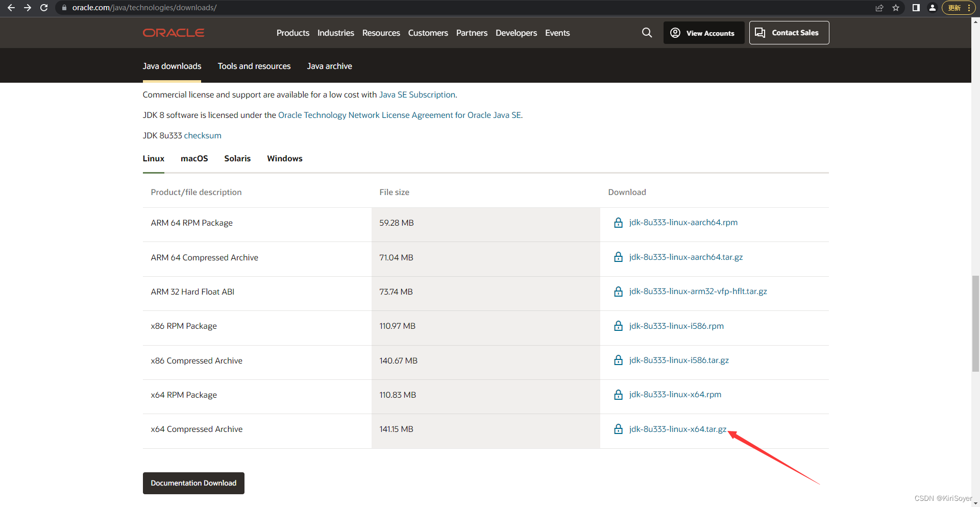Select the 'ARM 64 RPM Package' description
The height and width of the screenshot is (507, 980).
point(191,223)
